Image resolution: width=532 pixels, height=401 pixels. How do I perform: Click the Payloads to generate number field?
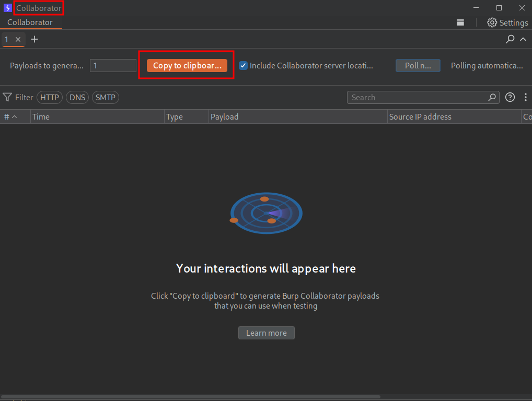point(113,66)
